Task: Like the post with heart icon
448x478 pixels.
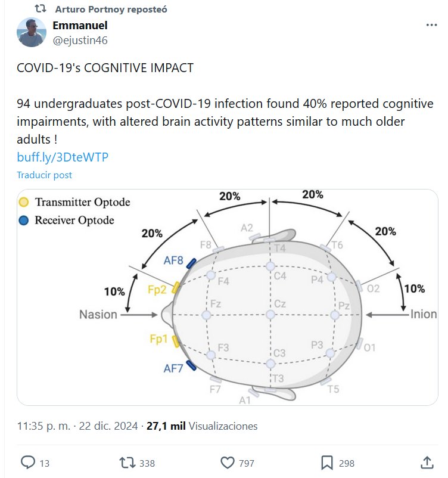Action: click(227, 463)
